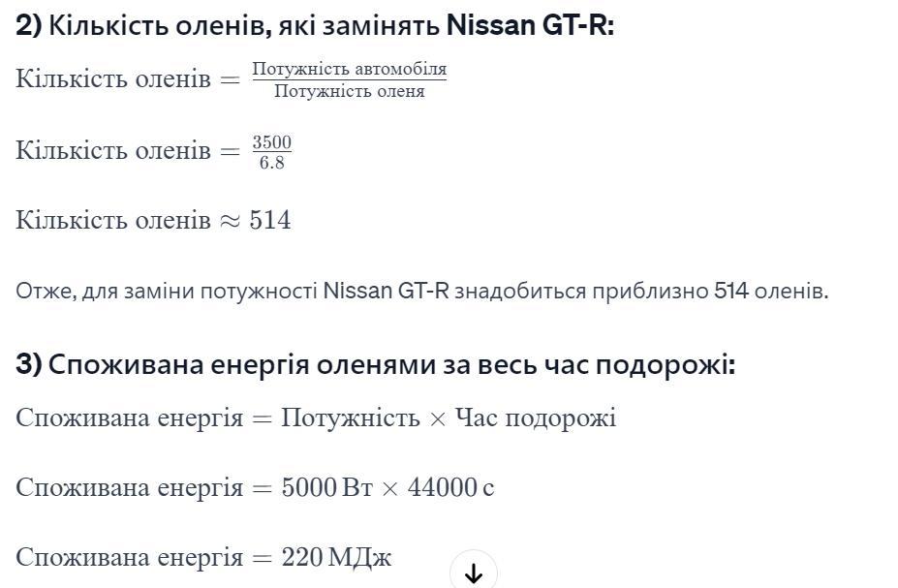This screenshot has height=588, width=898.
Task: Click 'Споживана енергія' label before 5000 Вт
Action: (x=130, y=488)
